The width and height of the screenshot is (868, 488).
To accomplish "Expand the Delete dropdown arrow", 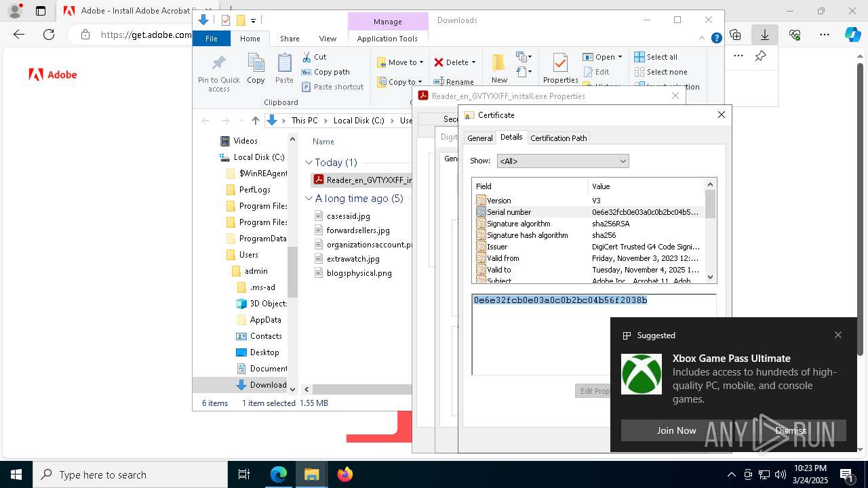I will pos(473,62).
